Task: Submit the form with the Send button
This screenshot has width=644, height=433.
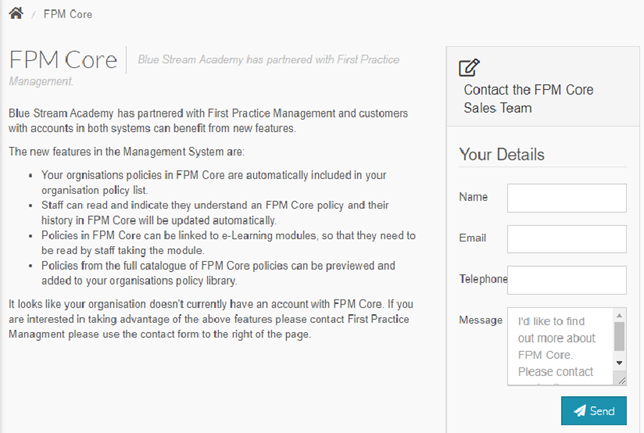Action: (x=594, y=411)
